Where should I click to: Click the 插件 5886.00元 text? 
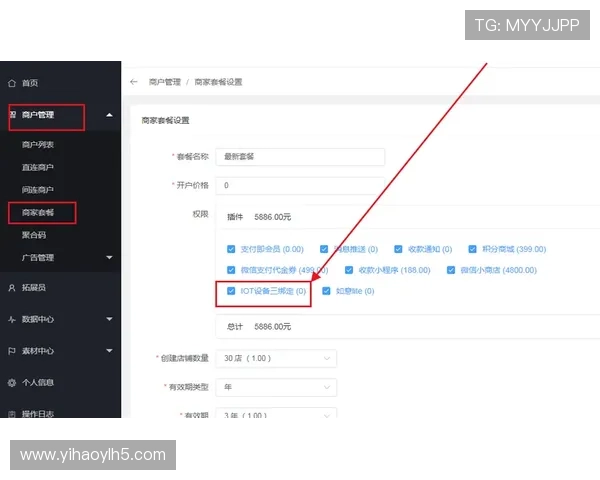[x=259, y=217]
